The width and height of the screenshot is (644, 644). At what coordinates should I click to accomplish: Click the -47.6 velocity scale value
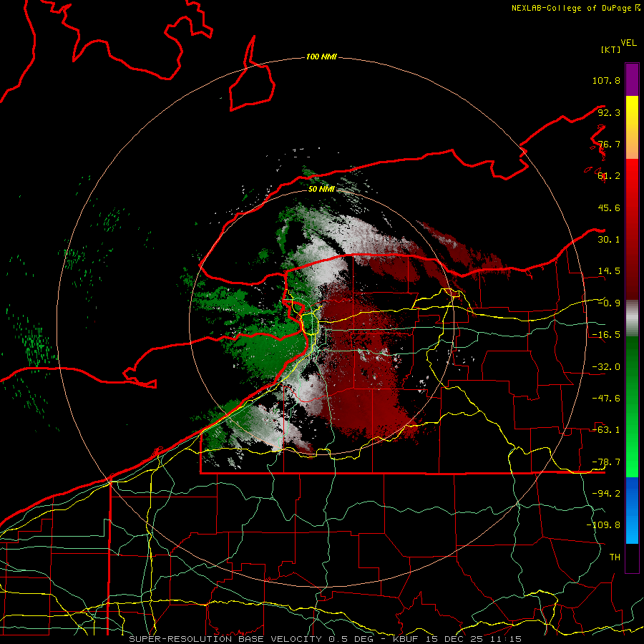[606, 399]
